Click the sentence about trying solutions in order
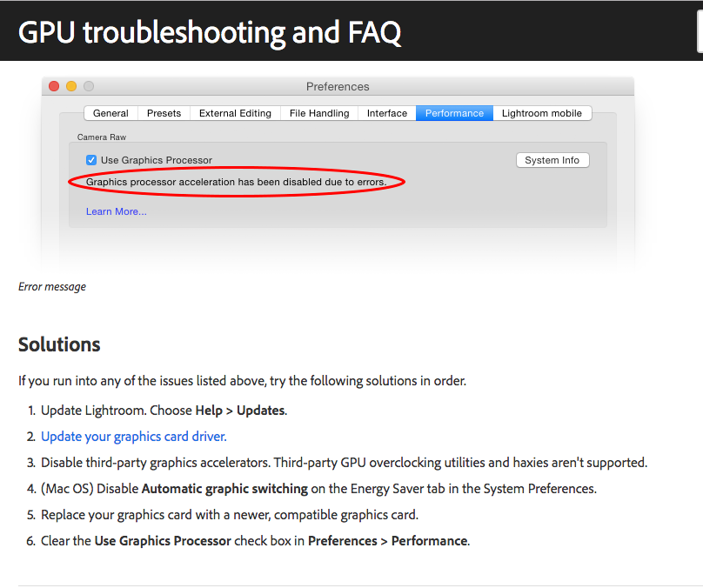The image size is (703, 588). coord(242,381)
